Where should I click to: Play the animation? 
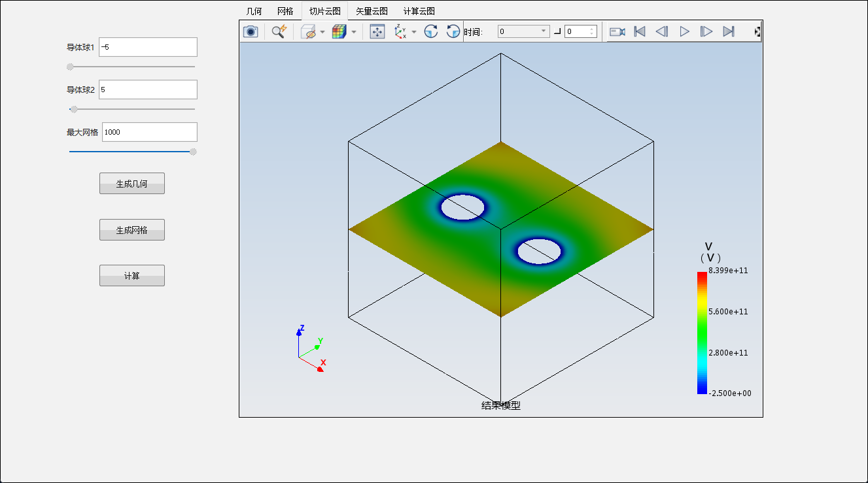pos(684,31)
